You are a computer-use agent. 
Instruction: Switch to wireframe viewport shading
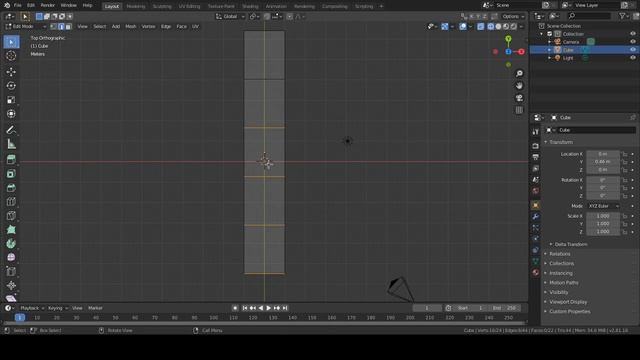(491, 27)
